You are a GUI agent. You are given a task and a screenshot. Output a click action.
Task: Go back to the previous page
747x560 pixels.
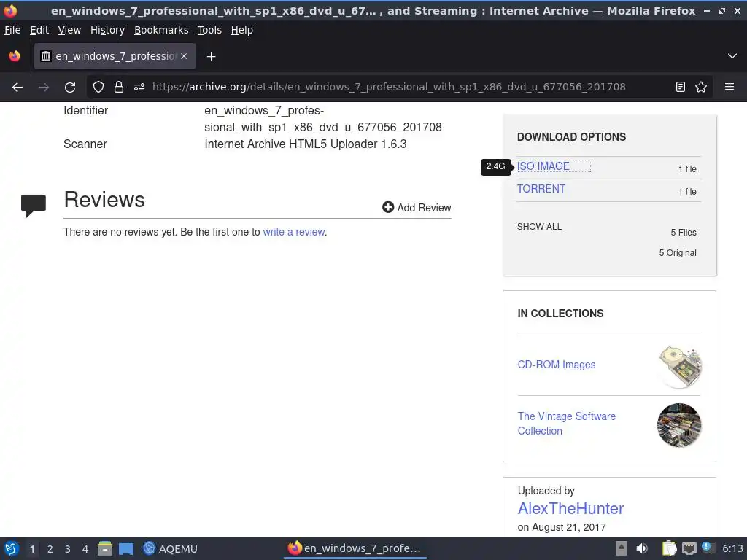(18, 87)
